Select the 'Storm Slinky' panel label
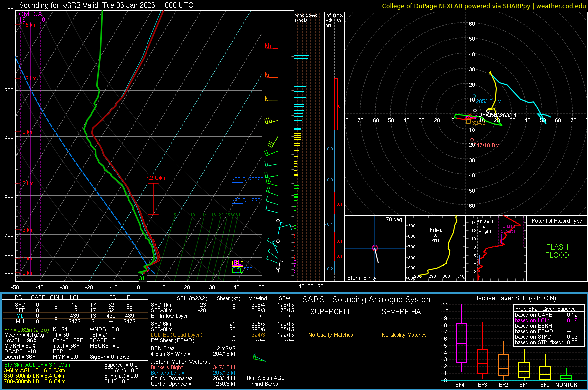The height and width of the screenshot is (390, 588). pos(361,278)
